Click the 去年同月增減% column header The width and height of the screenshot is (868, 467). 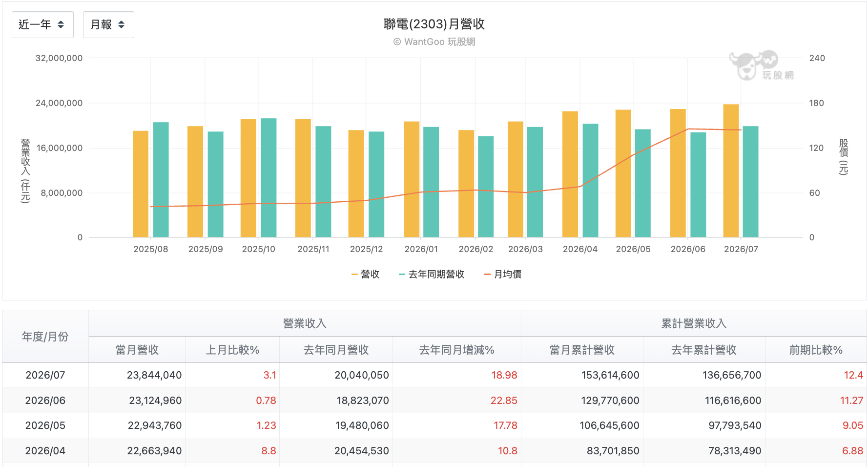click(457, 350)
